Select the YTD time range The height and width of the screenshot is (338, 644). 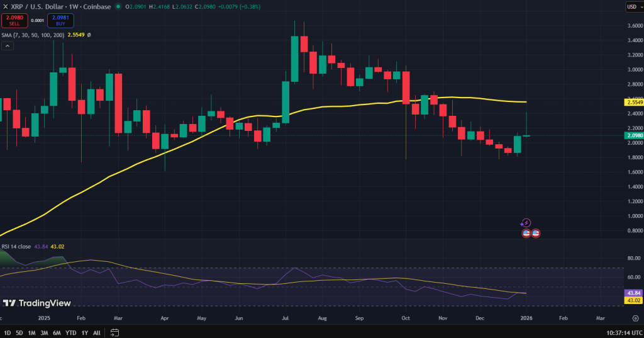tap(70, 333)
